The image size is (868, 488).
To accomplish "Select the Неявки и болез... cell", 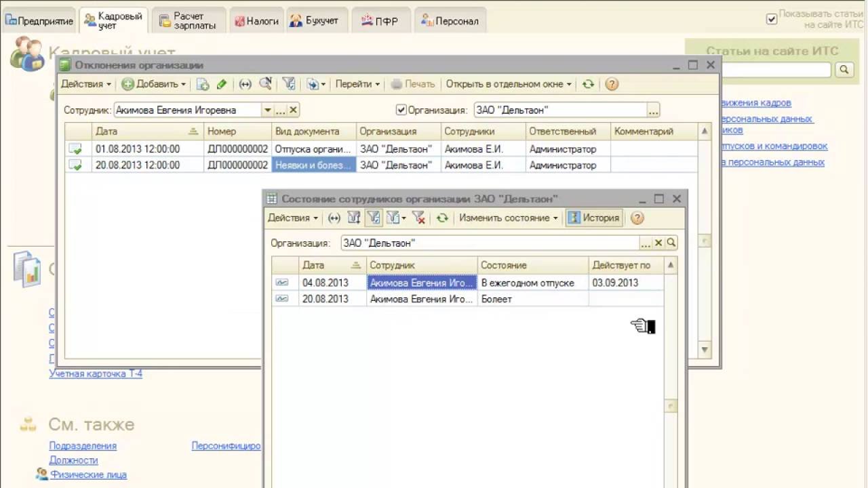I will point(314,165).
